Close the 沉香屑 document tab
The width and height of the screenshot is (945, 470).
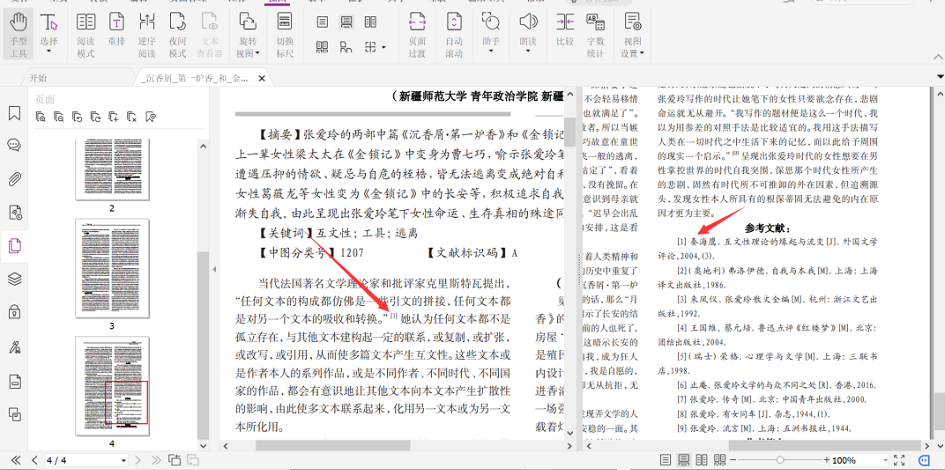(262, 78)
